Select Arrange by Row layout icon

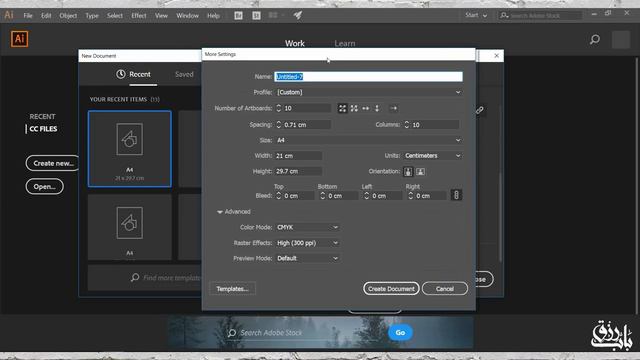365,108
